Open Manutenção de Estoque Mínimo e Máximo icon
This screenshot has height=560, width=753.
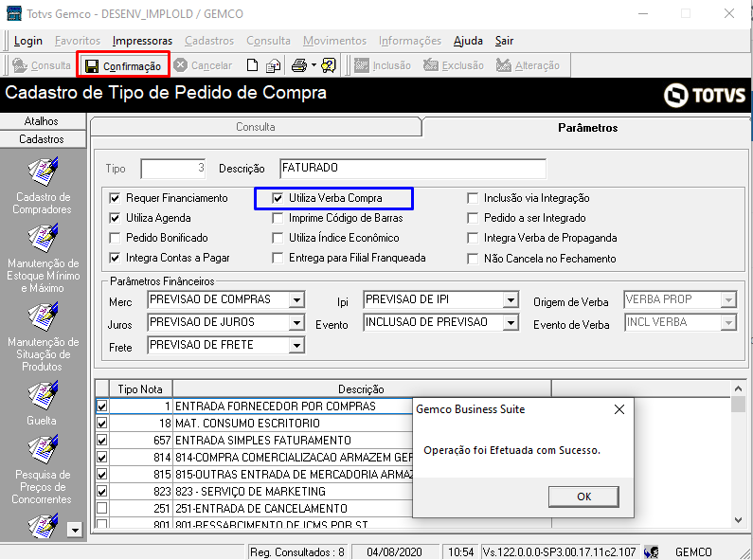43,238
